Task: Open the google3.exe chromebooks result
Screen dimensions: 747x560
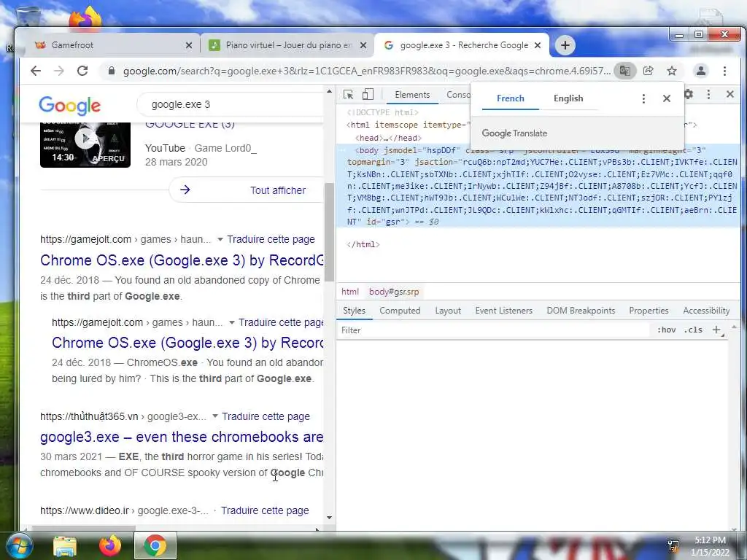Action: coord(182,437)
